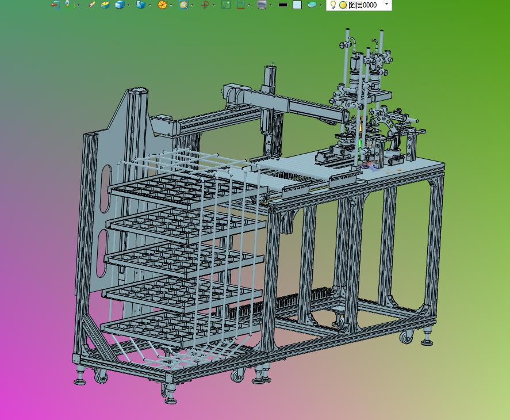Select the pencil eraser tool icon
Screen dimensions: 510x420
coord(92,5)
